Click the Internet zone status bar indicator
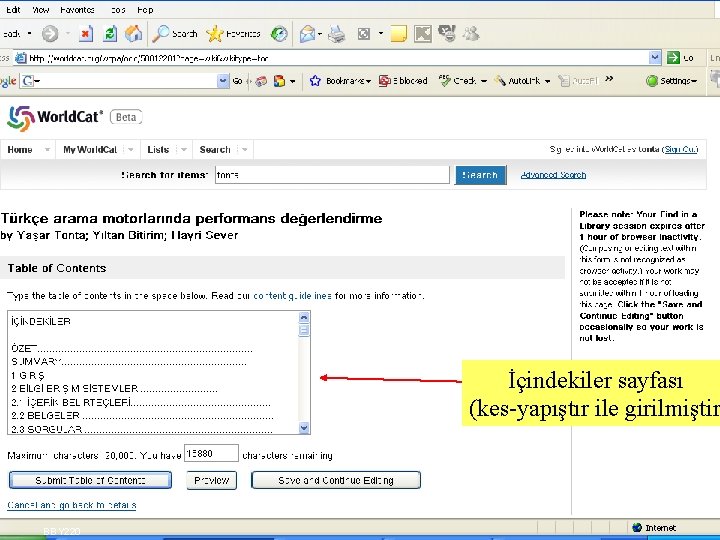 654,528
